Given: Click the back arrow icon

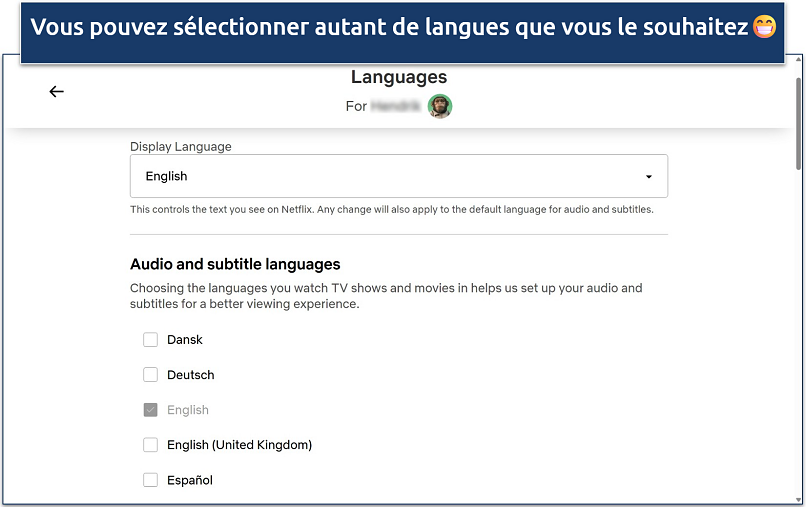Looking at the screenshot, I should pyautogui.click(x=56, y=92).
